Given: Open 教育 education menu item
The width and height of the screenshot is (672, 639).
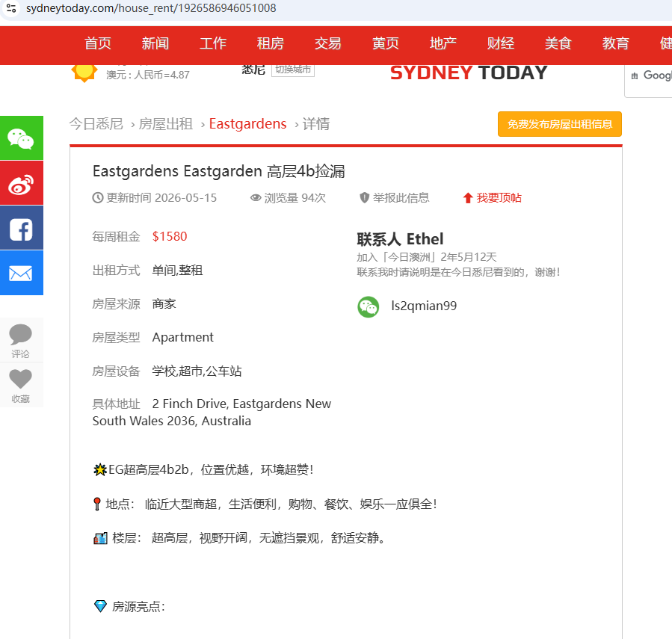Looking at the screenshot, I should coord(615,43).
